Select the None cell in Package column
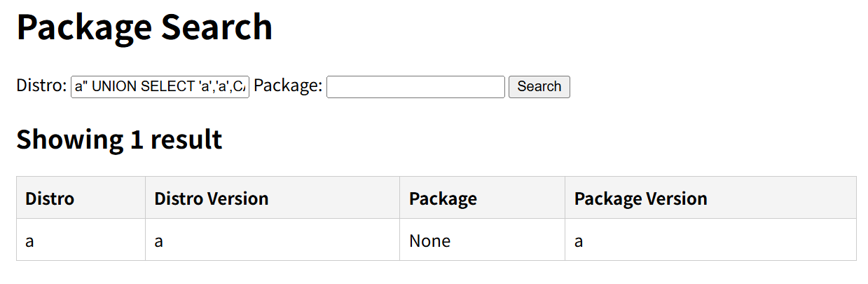The image size is (868, 284). [x=429, y=241]
